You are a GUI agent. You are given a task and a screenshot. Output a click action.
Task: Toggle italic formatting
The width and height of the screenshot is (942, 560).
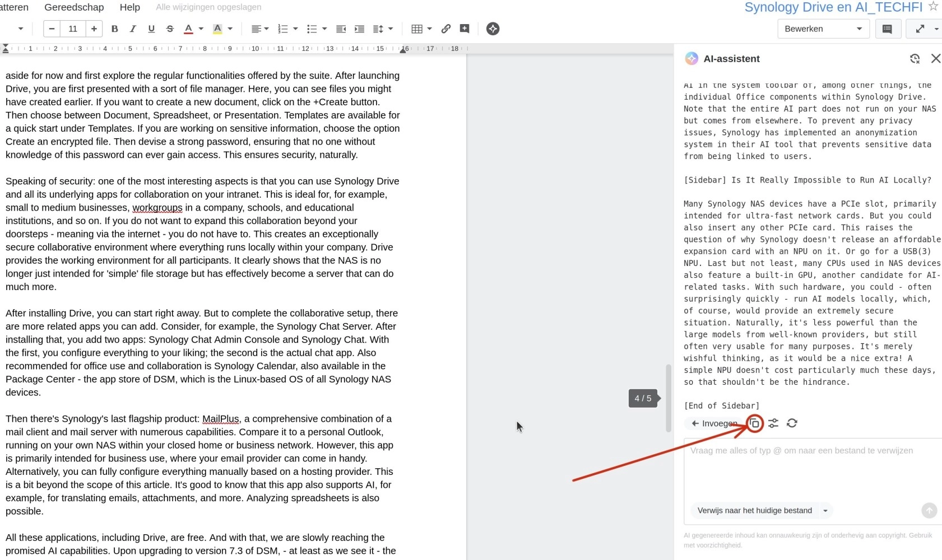[133, 29]
